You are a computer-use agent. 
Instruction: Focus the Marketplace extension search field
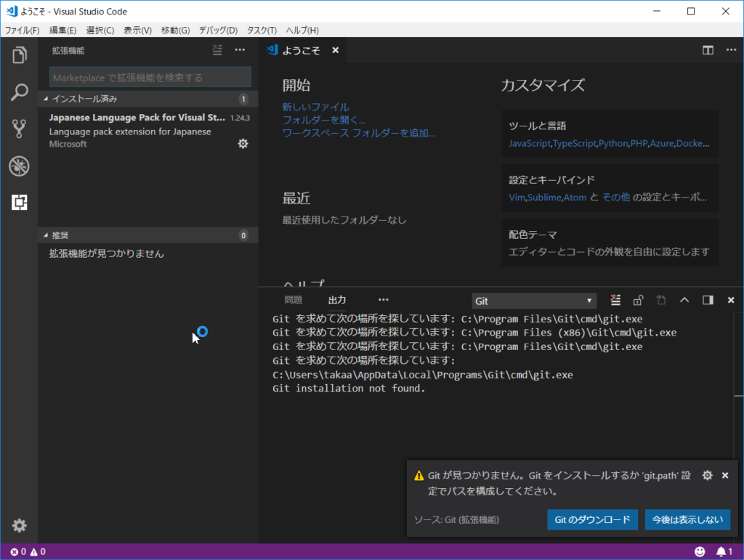point(150,77)
